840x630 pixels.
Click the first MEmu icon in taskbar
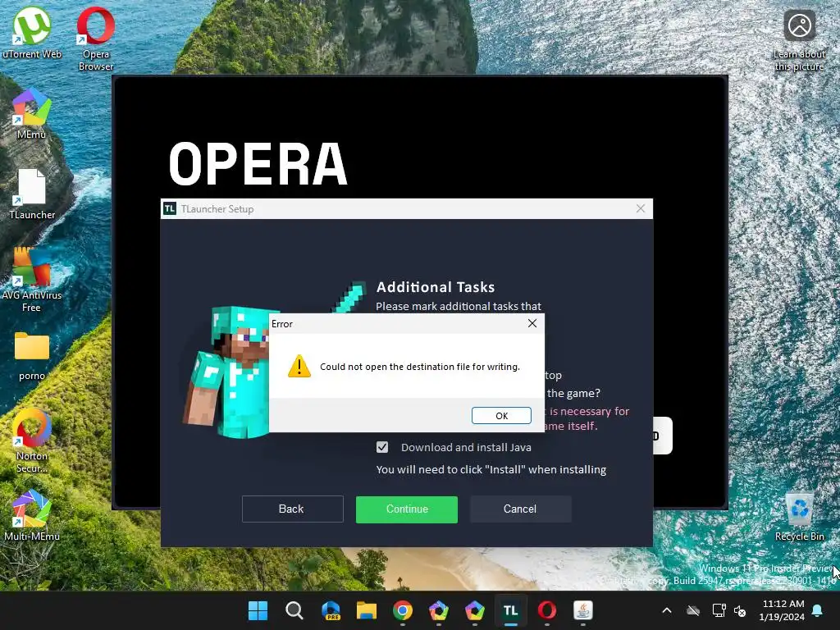439,610
